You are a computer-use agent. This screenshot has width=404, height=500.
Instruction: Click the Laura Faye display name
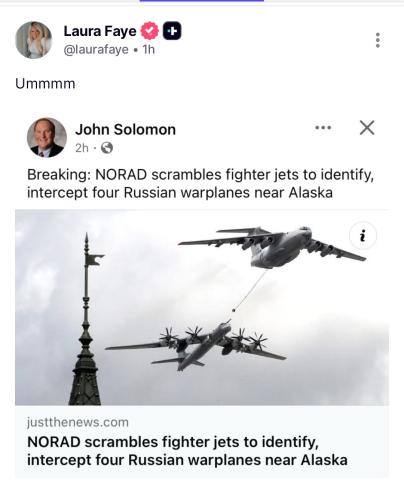point(100,31)
